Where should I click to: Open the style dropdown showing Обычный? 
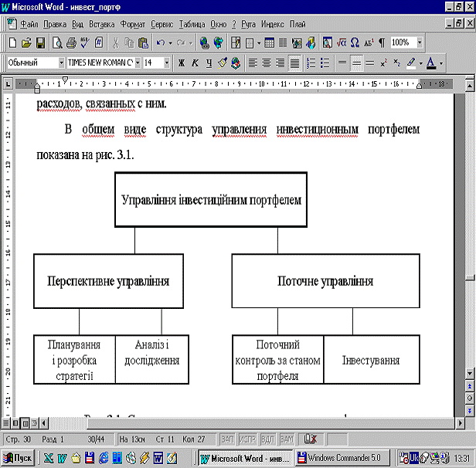(x=61, y=63)
